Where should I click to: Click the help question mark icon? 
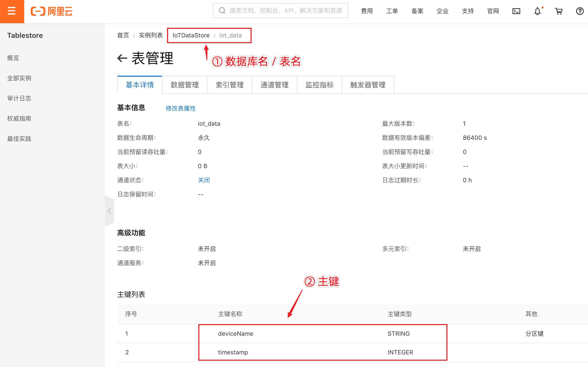click(580, 11)
